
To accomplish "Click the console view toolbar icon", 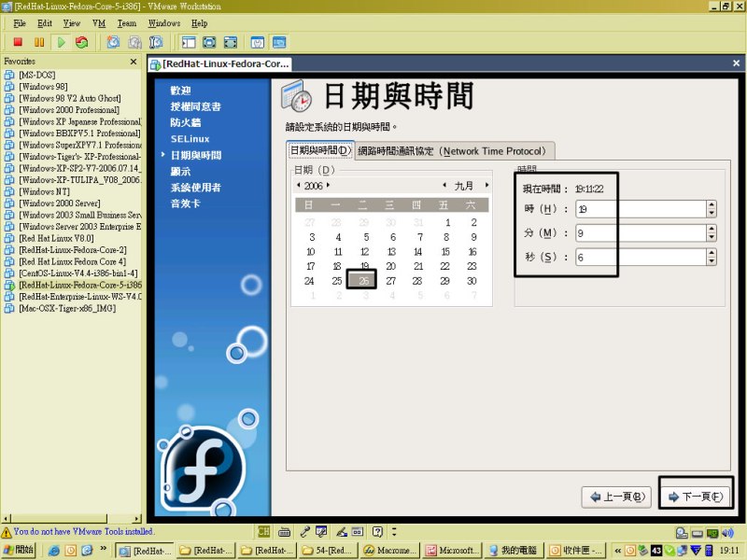I will pyautogui.click(x=279, y=42).
